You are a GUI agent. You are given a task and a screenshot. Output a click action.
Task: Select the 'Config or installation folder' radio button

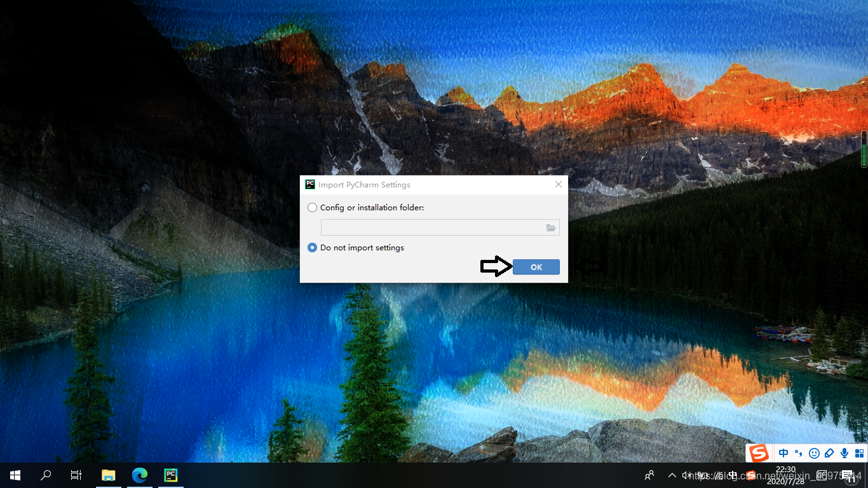[x=312, y=208]
